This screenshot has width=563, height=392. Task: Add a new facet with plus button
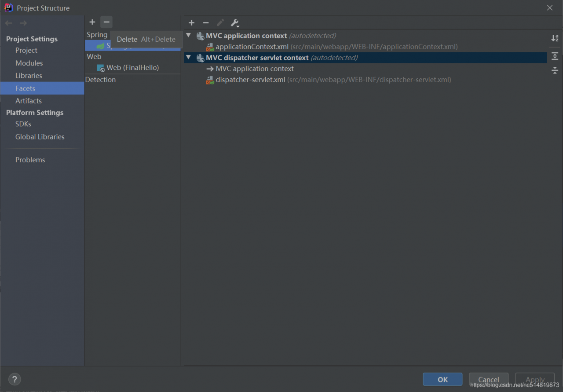(92, 22)
